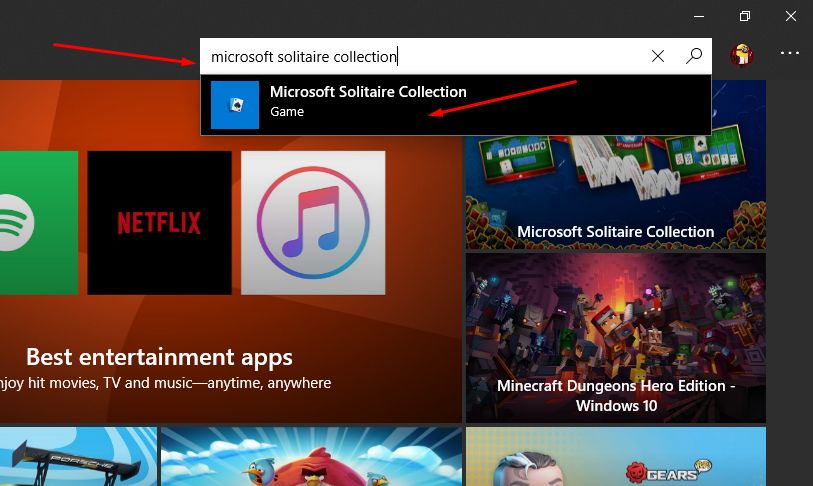Close the Microsoft Store window
This screenshot has height=486, width=813.
point(791,16)
